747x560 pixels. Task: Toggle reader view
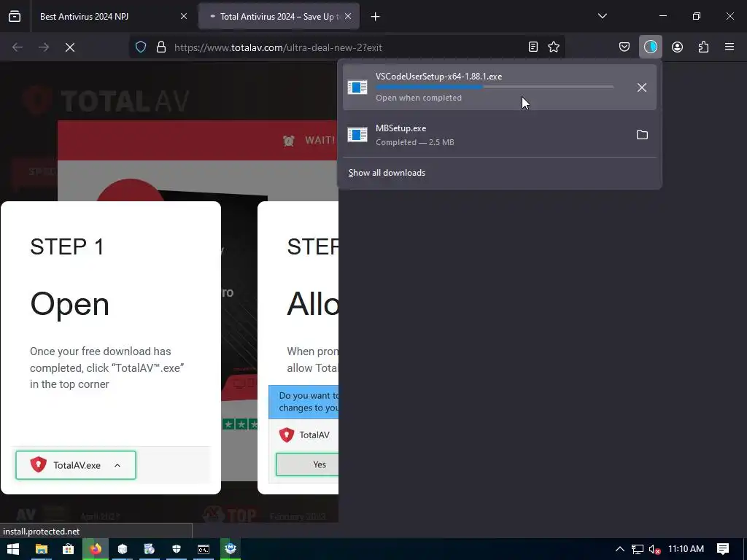point(533,47)
